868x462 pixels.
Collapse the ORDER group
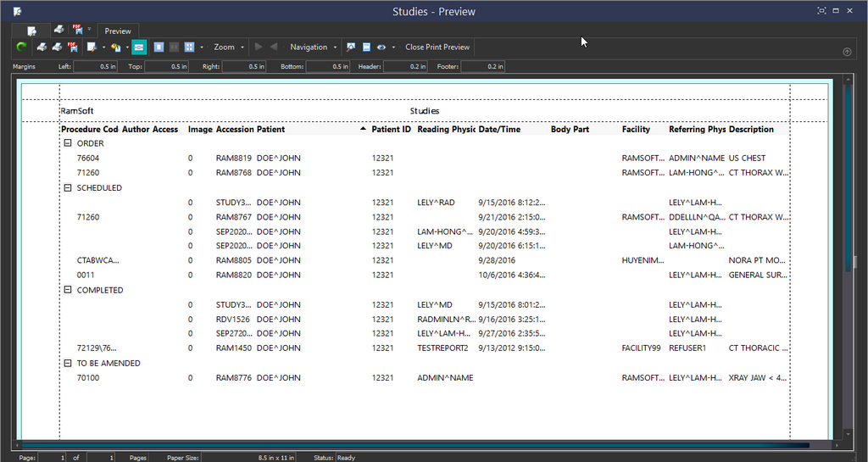[68, 143]
